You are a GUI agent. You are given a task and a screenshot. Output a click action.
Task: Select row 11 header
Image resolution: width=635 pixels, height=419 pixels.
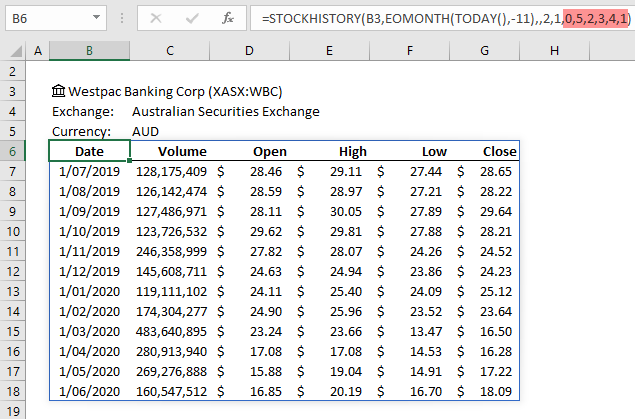click(13, 251)
